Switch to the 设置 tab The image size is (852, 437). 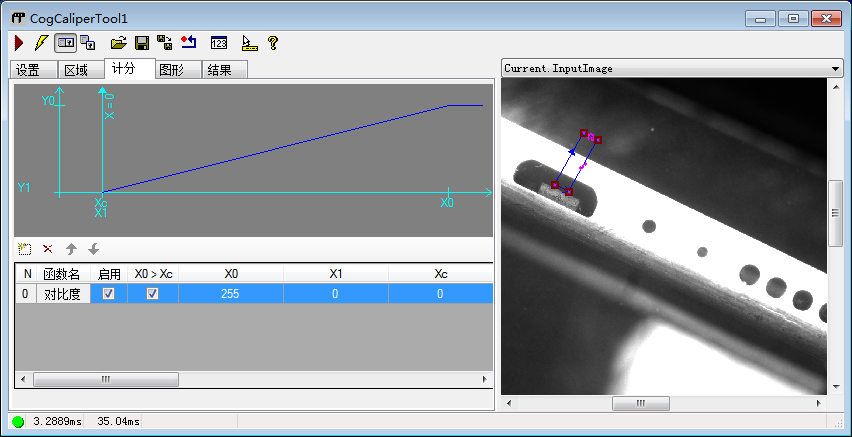coord(28,70)
